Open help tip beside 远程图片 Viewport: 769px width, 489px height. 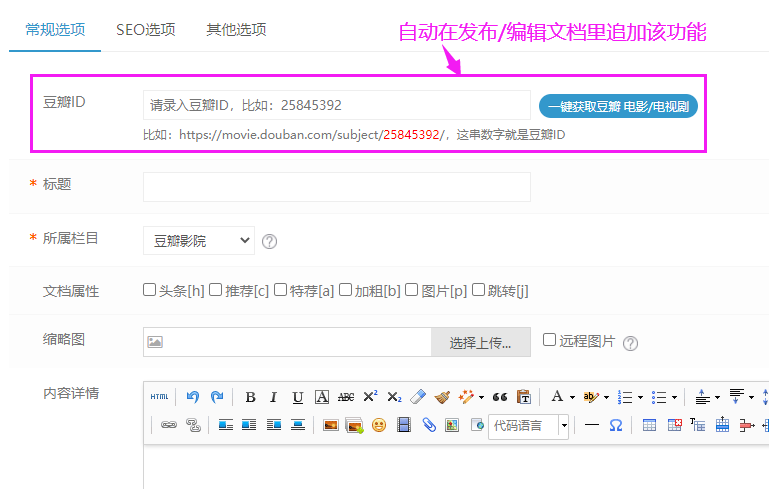(630, 343)
